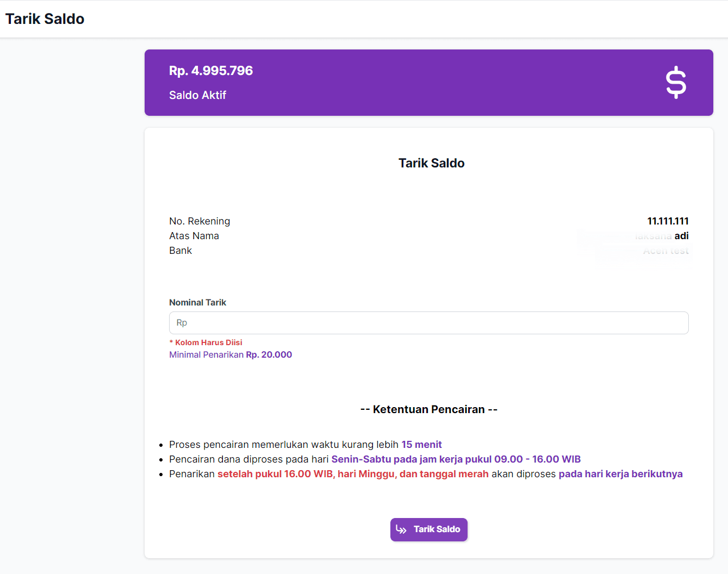Image resolution: width=728 pixels, height=574 pixels.
Task: Select the account number 11.111.111
Action: [668, 221]
